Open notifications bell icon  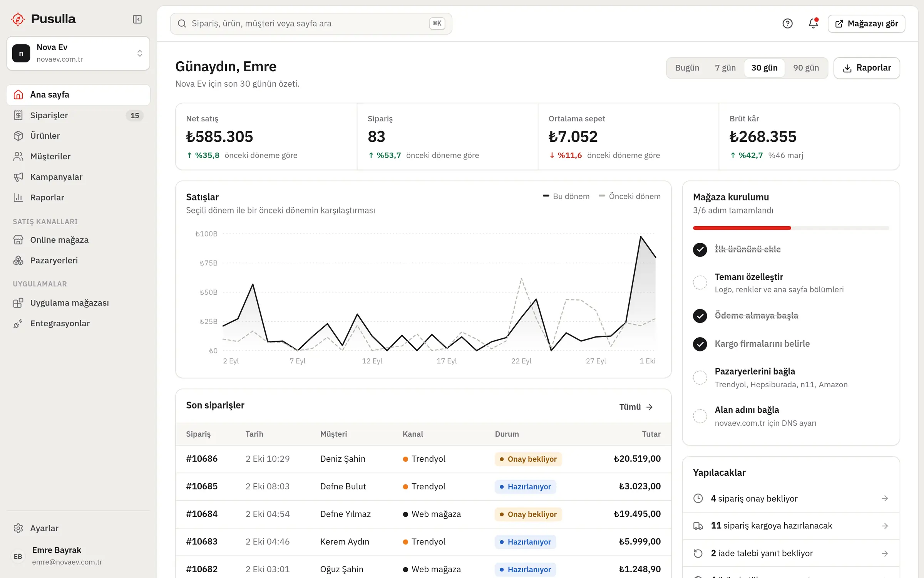coord(813,24)
